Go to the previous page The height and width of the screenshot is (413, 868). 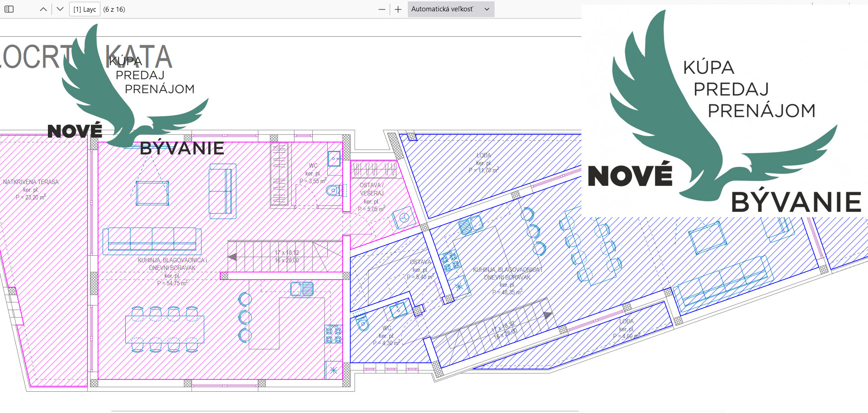pos(43,9)
